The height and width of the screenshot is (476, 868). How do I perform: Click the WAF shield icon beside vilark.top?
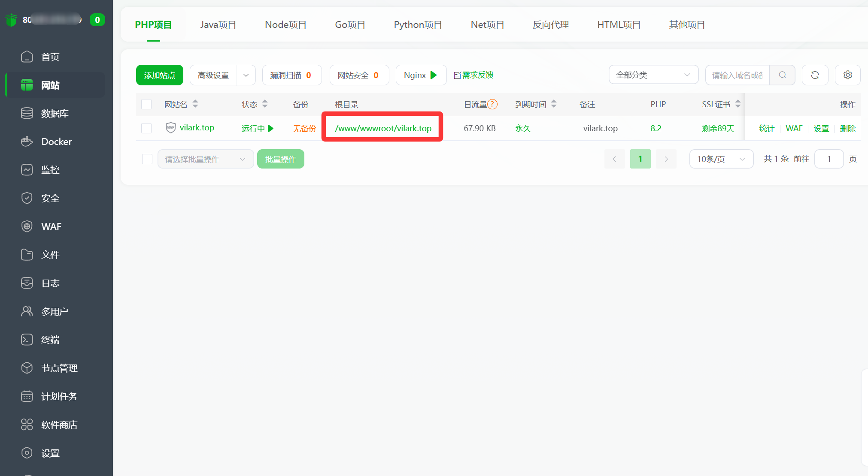point(170,128)
